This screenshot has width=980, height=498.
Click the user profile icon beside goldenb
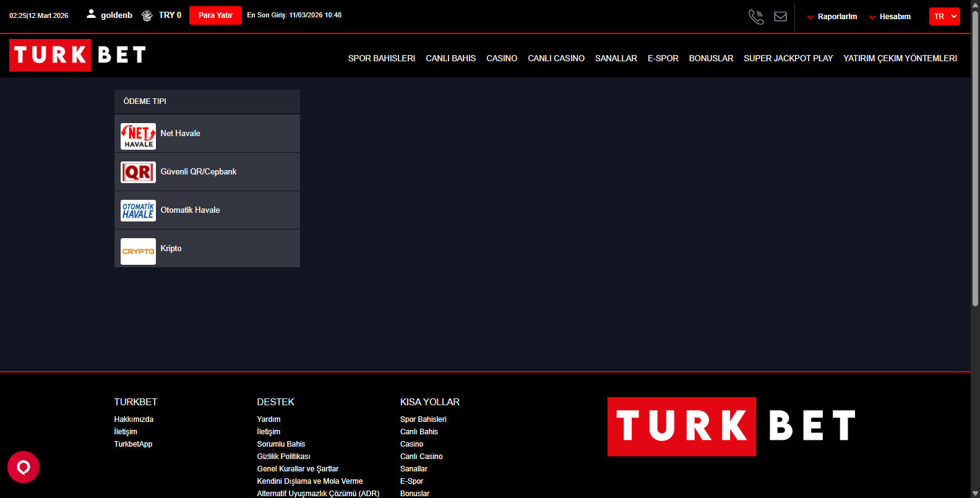(x=91, y=14)
